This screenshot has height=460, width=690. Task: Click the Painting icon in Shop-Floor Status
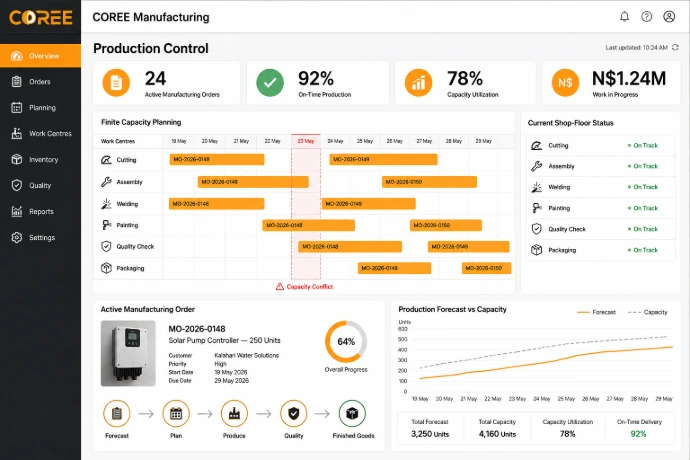[536, 208]
